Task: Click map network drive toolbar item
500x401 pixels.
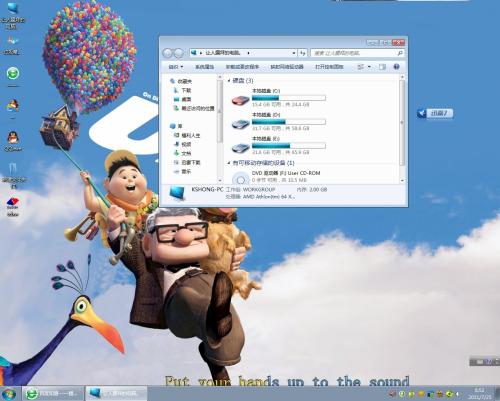Action: (x=287, y=67)
